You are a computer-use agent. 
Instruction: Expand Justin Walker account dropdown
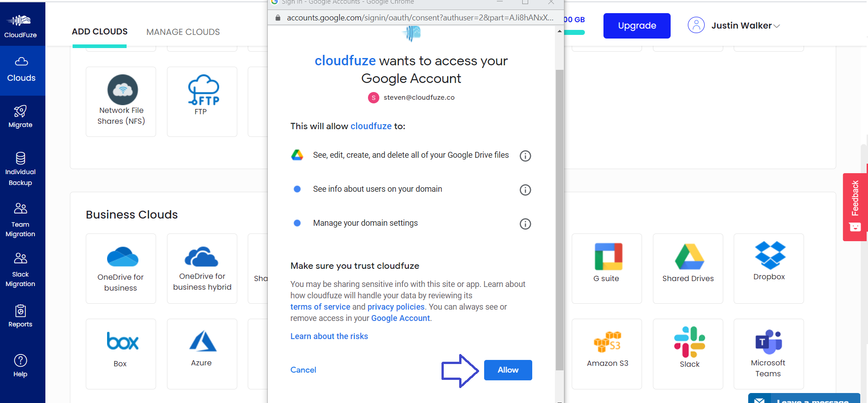coord(745,26)
